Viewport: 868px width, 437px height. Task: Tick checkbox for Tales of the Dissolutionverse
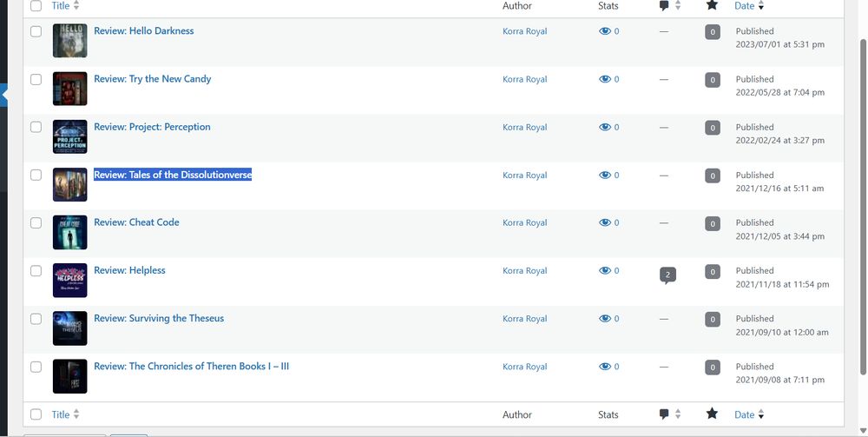[x=36, y=175]
